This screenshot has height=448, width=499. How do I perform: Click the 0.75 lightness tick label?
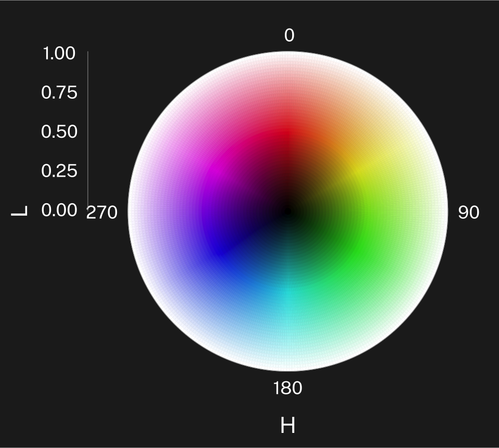(59, 93)
